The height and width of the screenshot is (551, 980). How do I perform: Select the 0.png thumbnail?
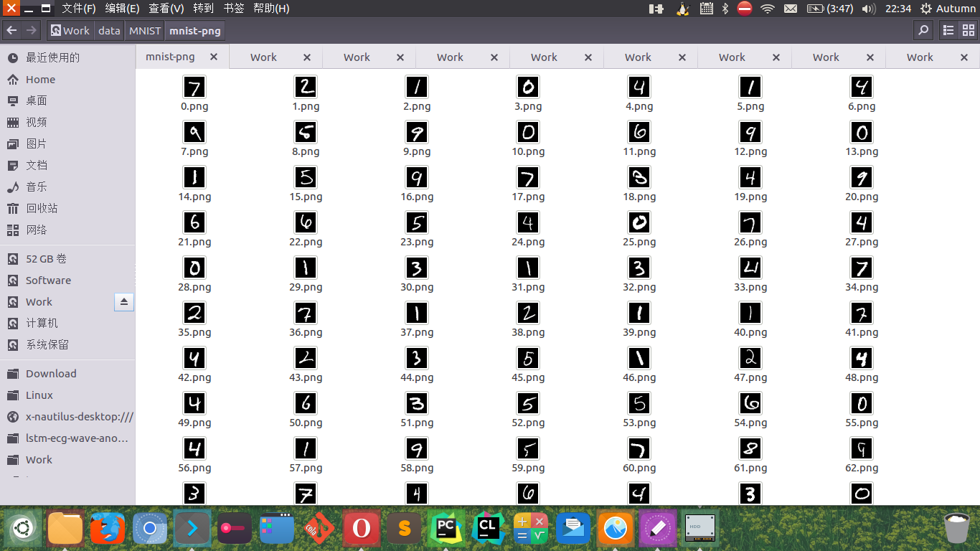point(194,88)
